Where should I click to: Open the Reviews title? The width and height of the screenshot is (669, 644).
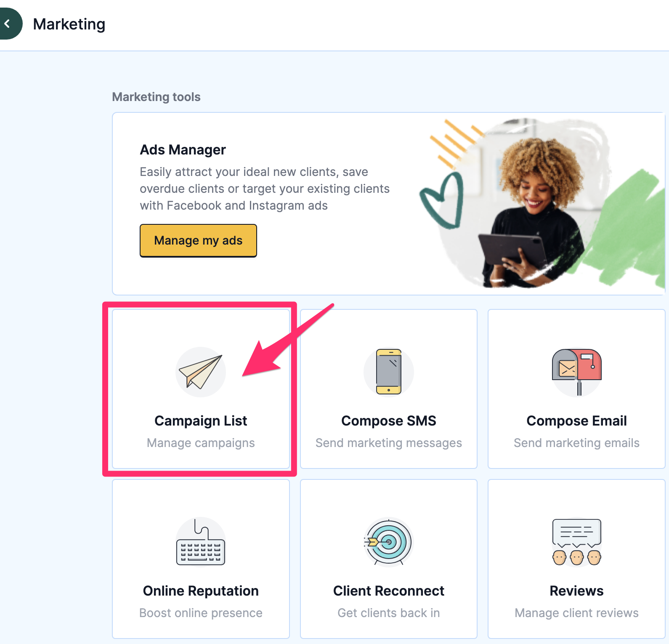pos(576,591)
